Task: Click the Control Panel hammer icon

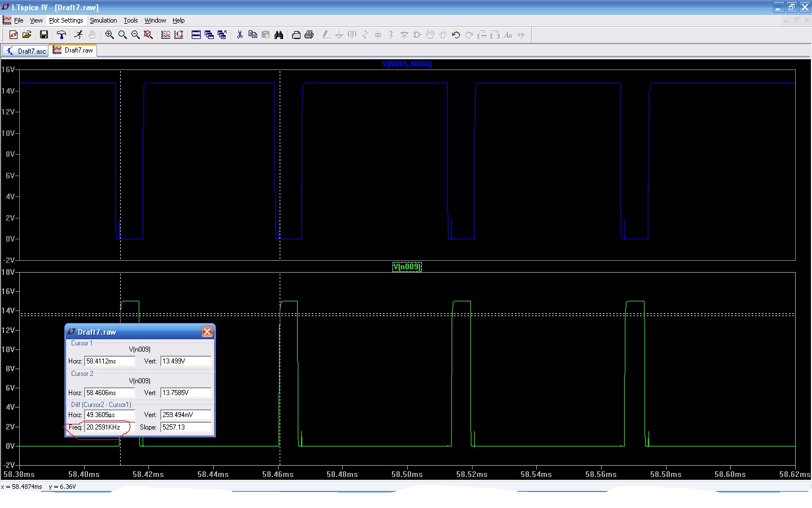Action: [x=61, y=35]
